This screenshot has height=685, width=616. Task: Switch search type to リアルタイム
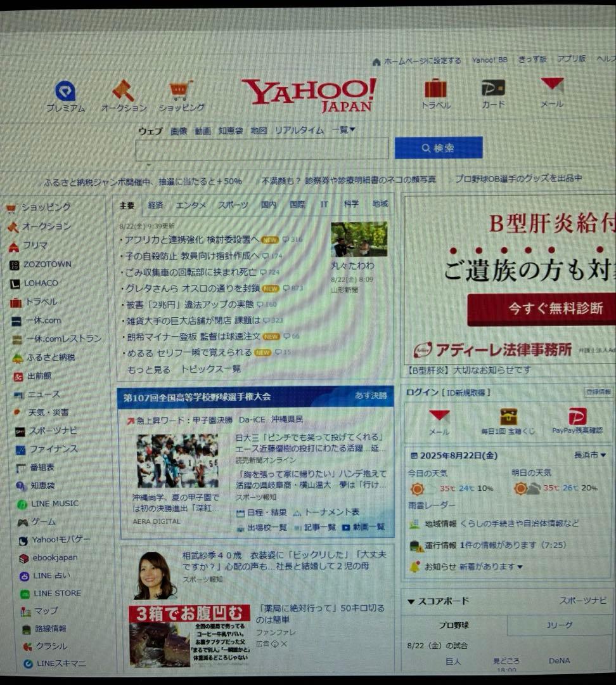[x=299, y=130]
